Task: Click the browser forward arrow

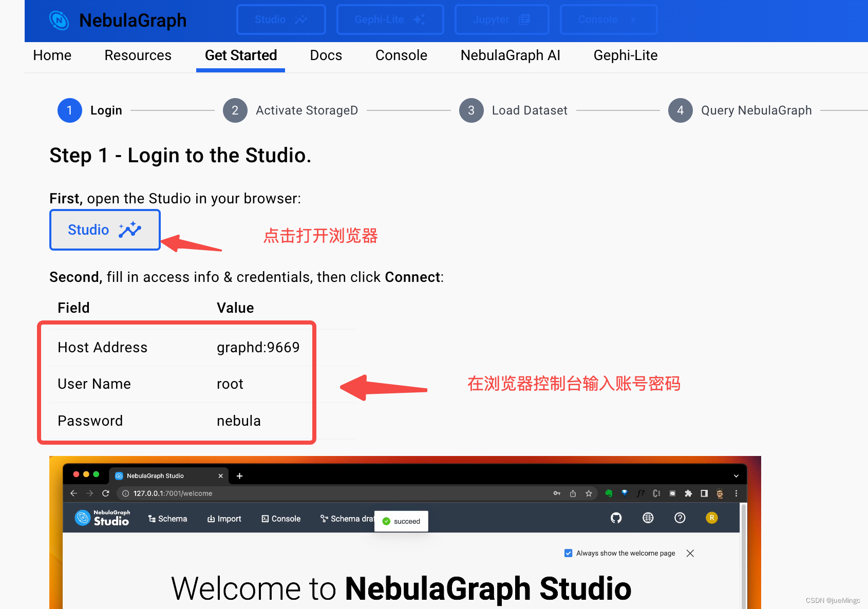Action: [90, 493]
